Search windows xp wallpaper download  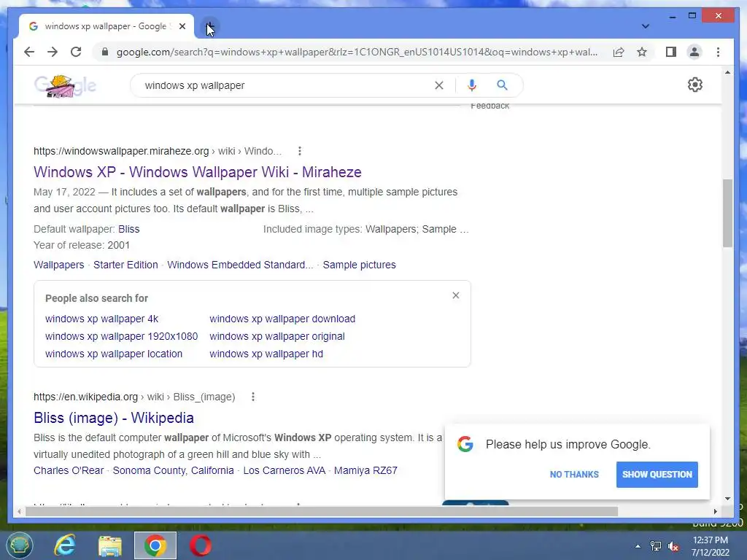pos(282,319)
